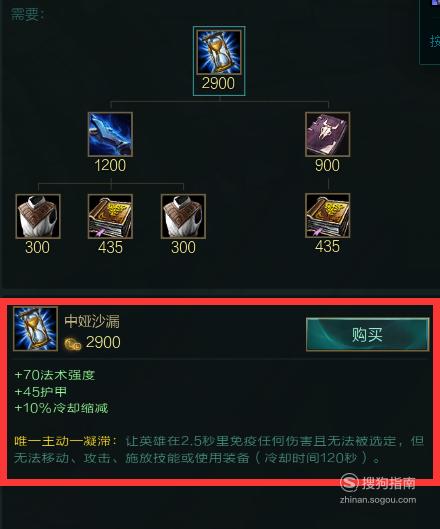Click 2900 price below top hourglass
The height and width of the screenshot is (529, 440).
pyautogui.click(x=218, y=83)
